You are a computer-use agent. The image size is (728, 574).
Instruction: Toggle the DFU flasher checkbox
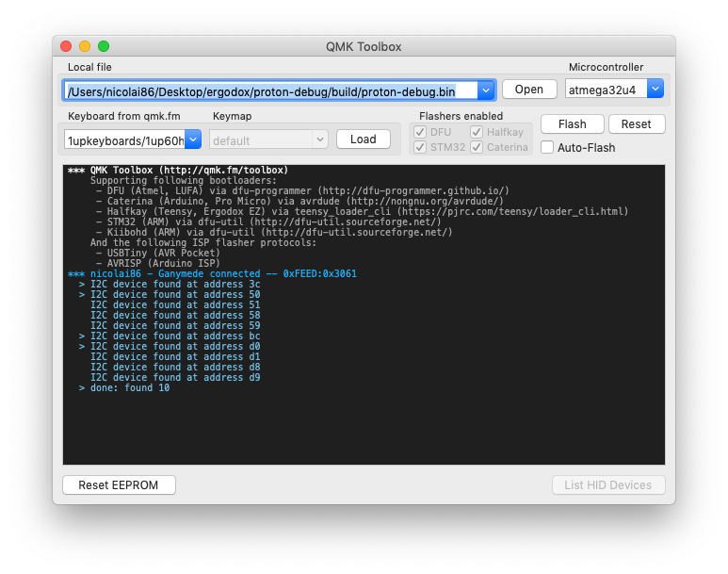[x=420, y=132]
